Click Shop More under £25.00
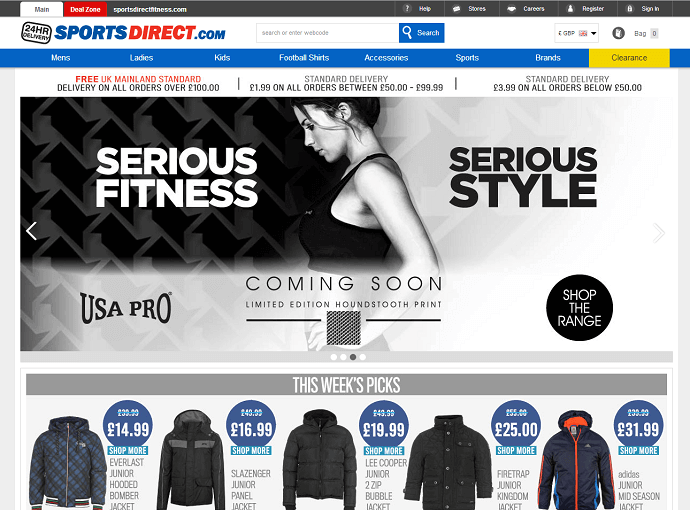The image size is (690, 510). click(x=516, y=451)
